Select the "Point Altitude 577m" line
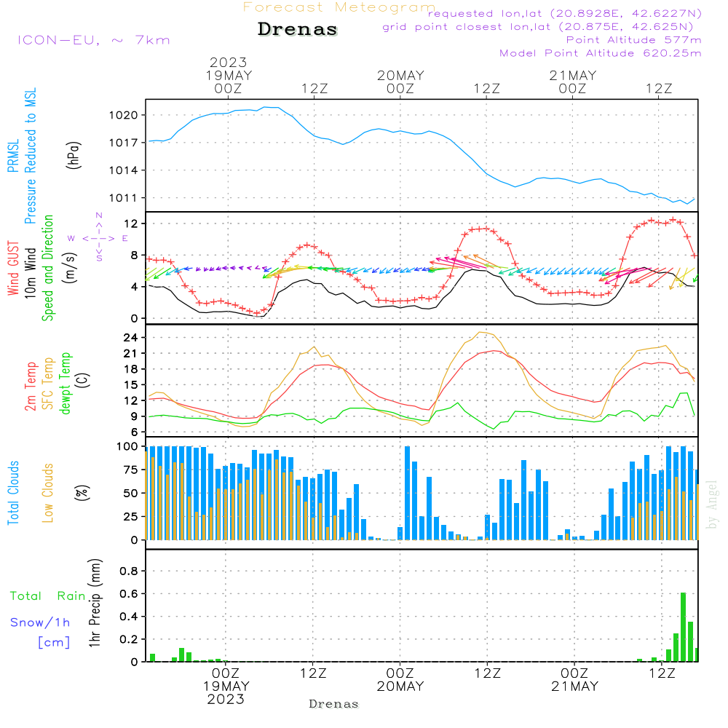728x728 pixels. [x=634, y=40]
